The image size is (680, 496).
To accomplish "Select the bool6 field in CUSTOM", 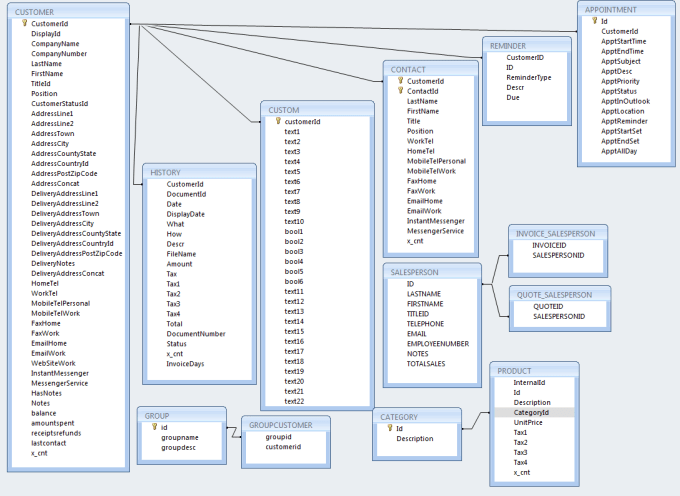I will click(x=294, y=281).
